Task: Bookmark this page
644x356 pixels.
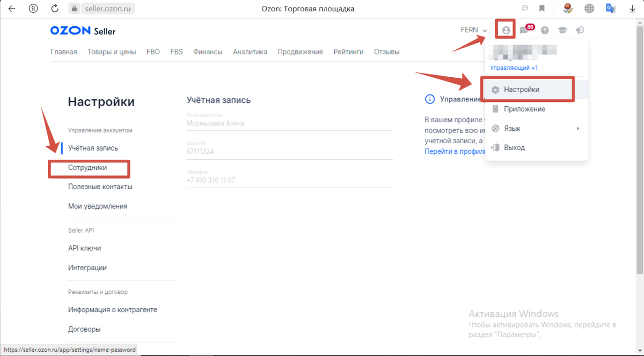Action: [542, 9]
